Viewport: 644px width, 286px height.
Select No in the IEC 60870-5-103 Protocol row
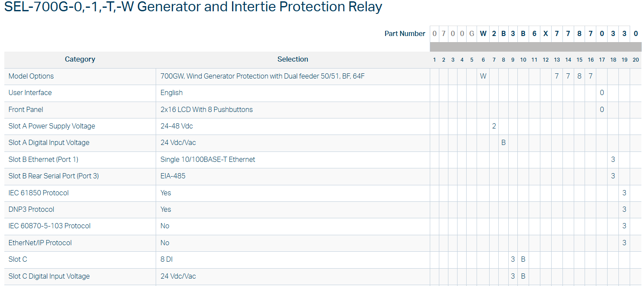tap(165, 226)
